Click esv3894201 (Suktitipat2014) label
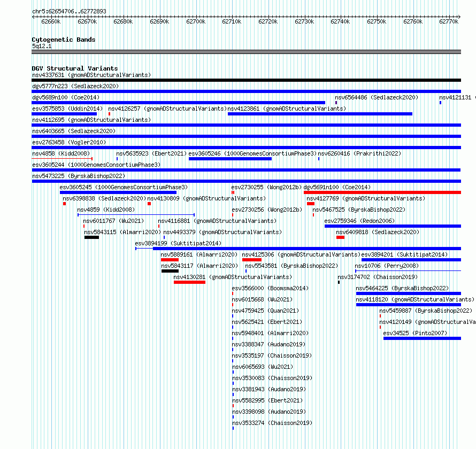The width and height of the screenshot is (476, 449). click(x=404, y=254)
